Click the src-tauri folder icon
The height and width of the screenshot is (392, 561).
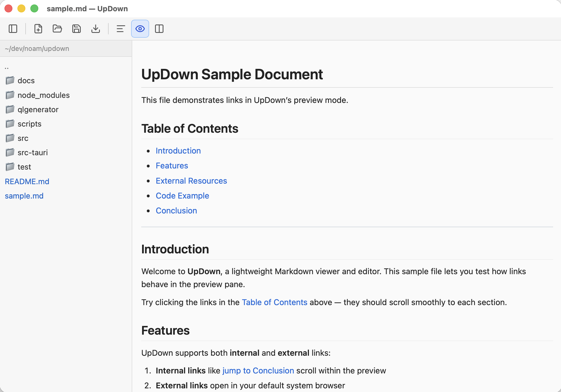(x=10, y=152)
